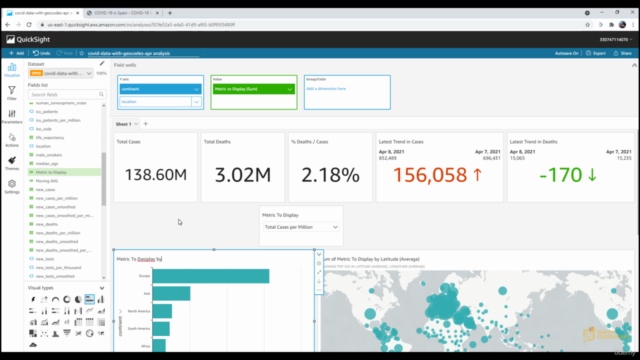This screenshot has height=360, width=640.
Task: Select the funnel chart visual type
Action: (67, 333)
